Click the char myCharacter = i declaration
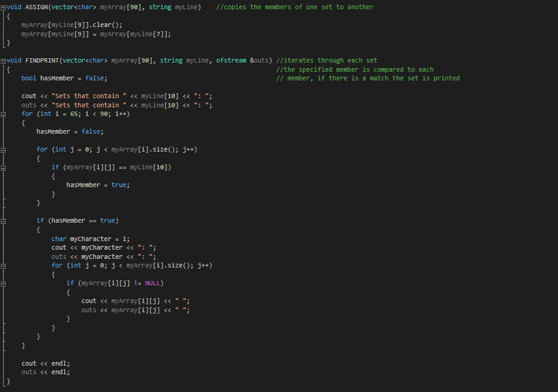Screen dimensions: 558x392 (x=92, y=238)
